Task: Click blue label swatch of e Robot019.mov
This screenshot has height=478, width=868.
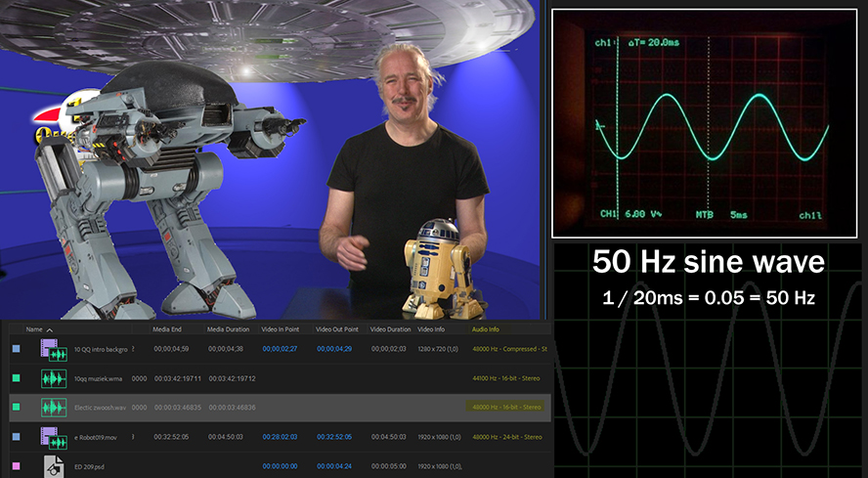Action: [x=16, y=437]
